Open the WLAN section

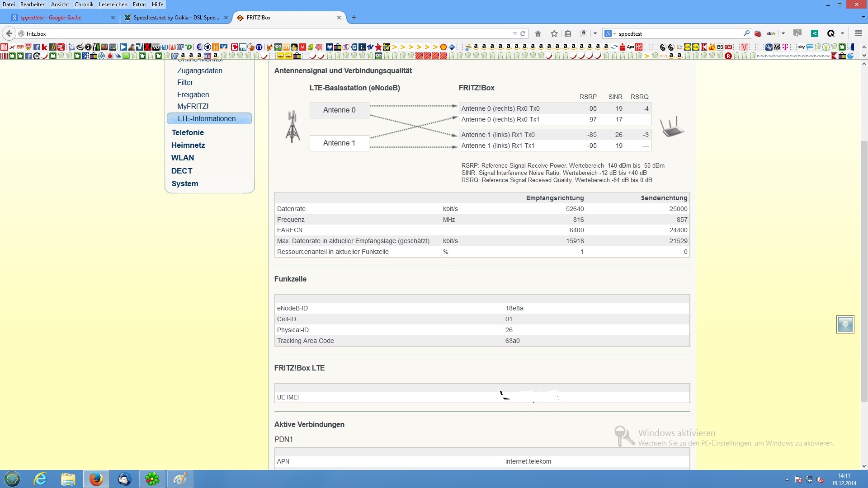click(183, 158)
